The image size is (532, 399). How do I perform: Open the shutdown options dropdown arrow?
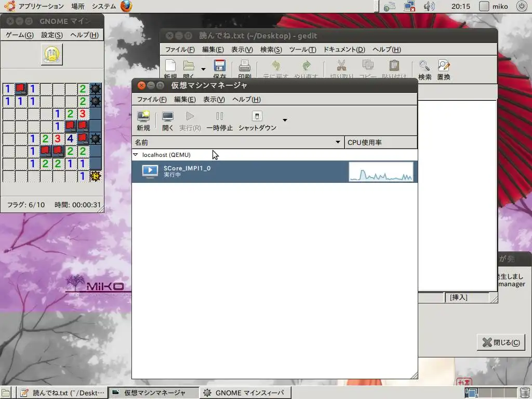coord(285,120)
